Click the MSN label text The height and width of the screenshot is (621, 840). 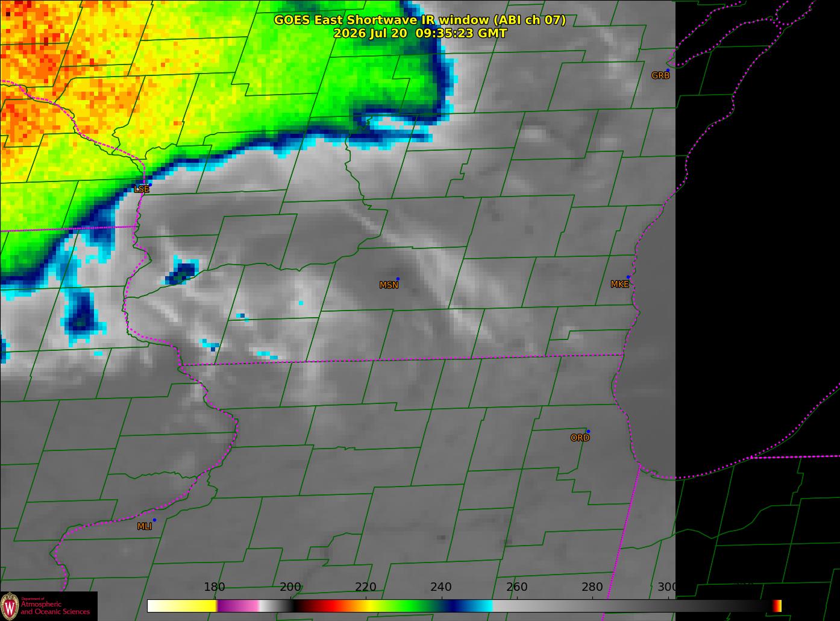point(389,285)
